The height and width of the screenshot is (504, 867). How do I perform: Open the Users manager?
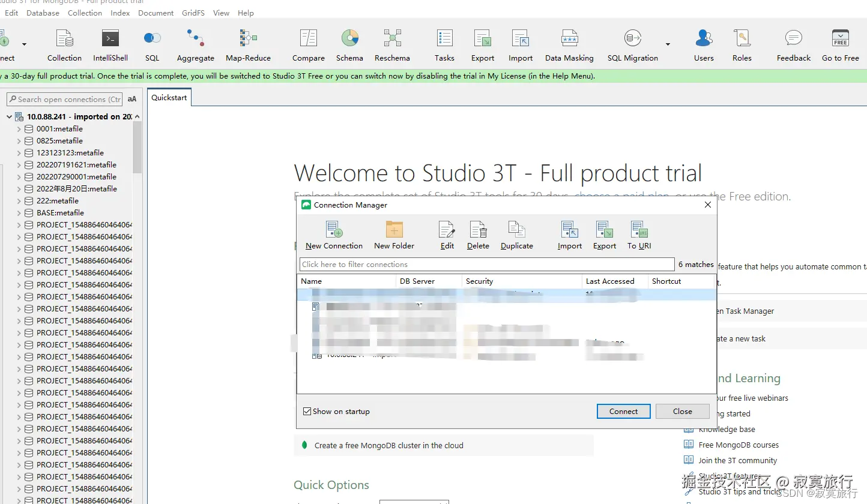click(x=704, y=45)
